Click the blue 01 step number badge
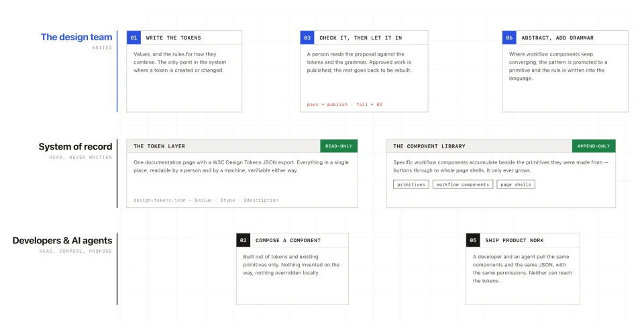This screenshot has width=644, height=336. (134, 38)
